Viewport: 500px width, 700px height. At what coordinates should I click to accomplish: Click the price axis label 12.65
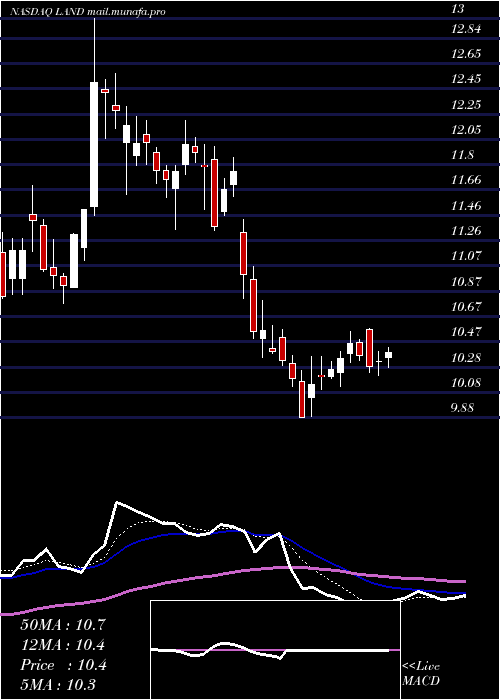pyautogui.click(x=467, y=54)
